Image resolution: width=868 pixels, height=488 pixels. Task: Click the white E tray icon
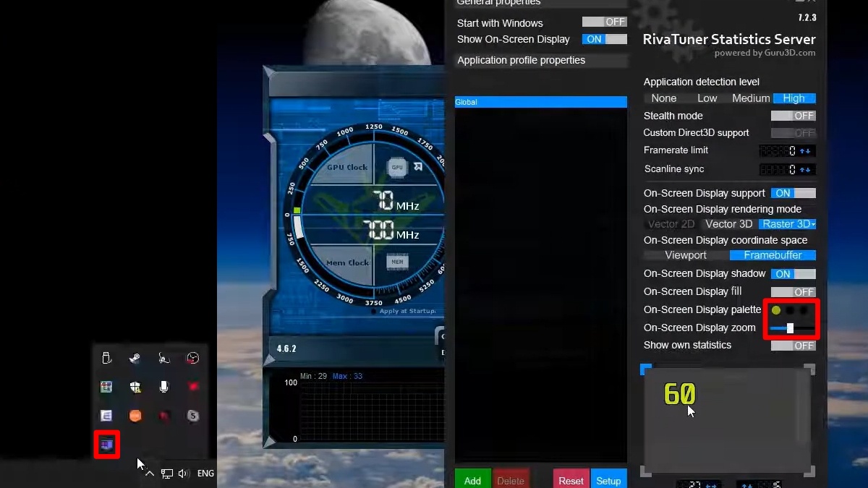point(106,416)
